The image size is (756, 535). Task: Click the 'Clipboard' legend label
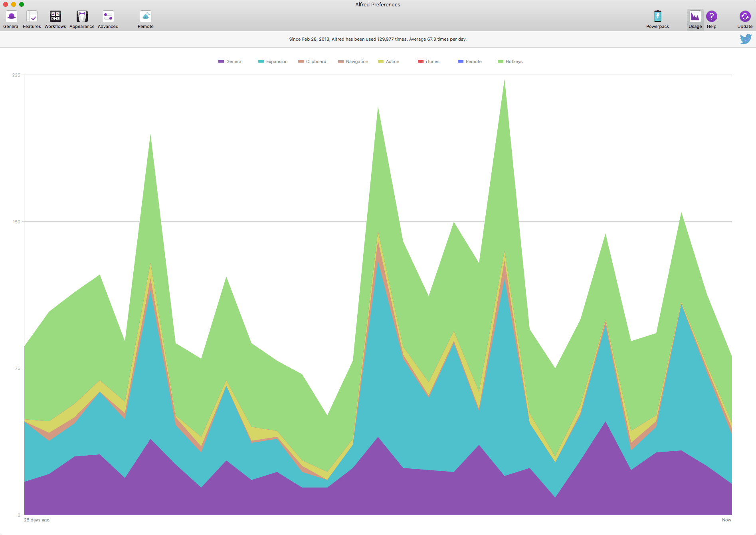click(316, 61)
